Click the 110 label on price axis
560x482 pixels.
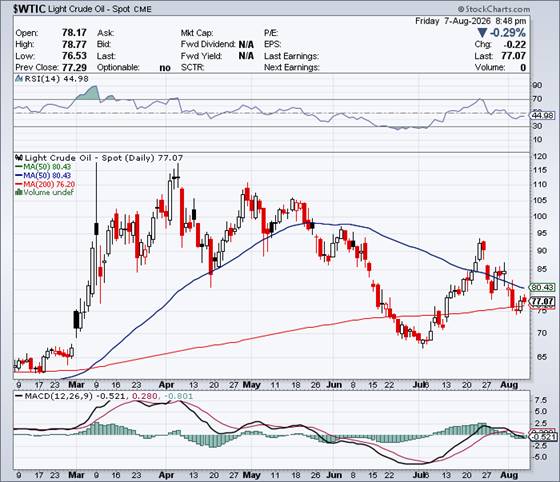(x=539, y=185)
